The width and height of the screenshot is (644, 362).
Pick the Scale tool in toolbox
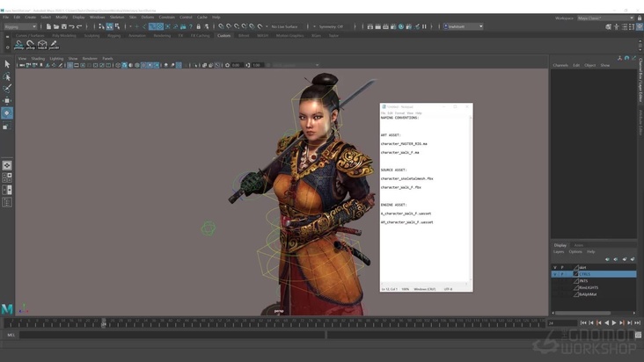click(7, 126)
